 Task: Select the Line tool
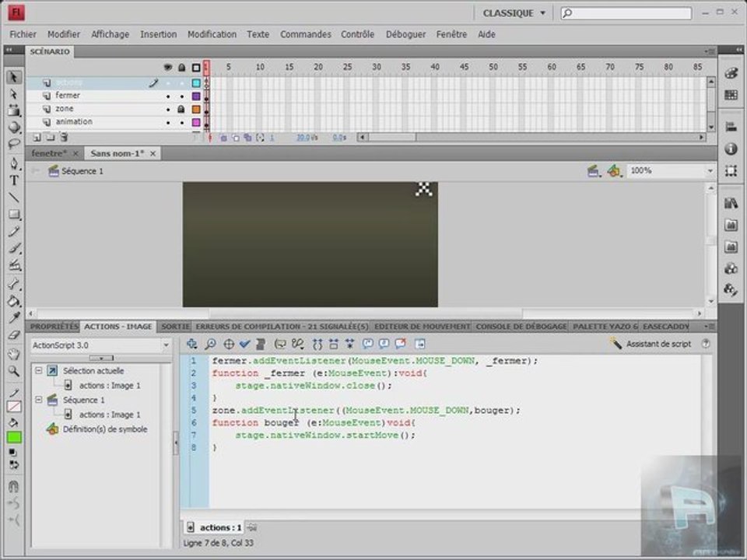click(14, 198)
